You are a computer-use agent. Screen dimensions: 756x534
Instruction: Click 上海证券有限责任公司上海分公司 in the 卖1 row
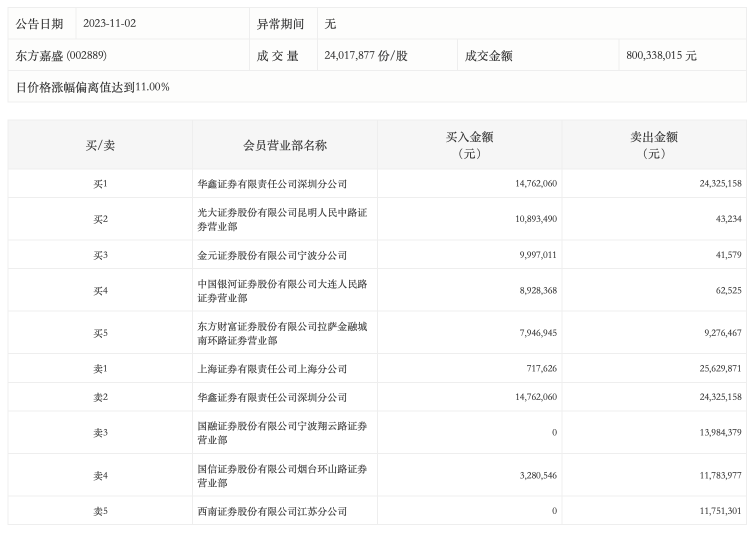272,369
